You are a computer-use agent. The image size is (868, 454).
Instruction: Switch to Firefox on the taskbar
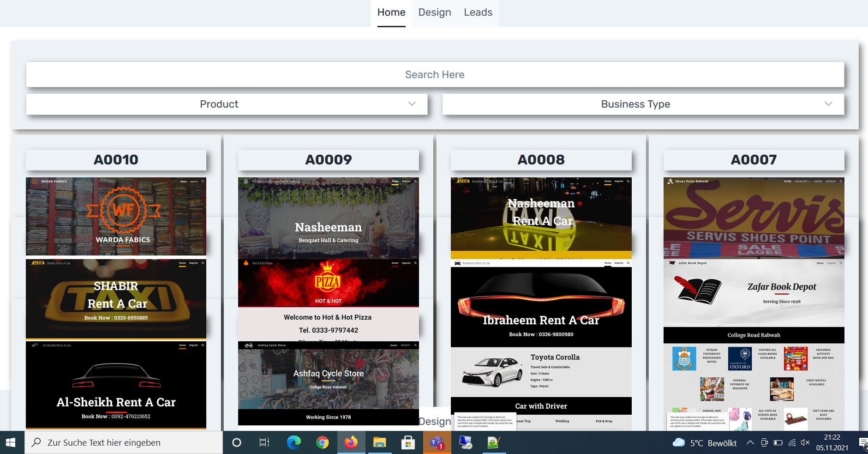[351, 442]
